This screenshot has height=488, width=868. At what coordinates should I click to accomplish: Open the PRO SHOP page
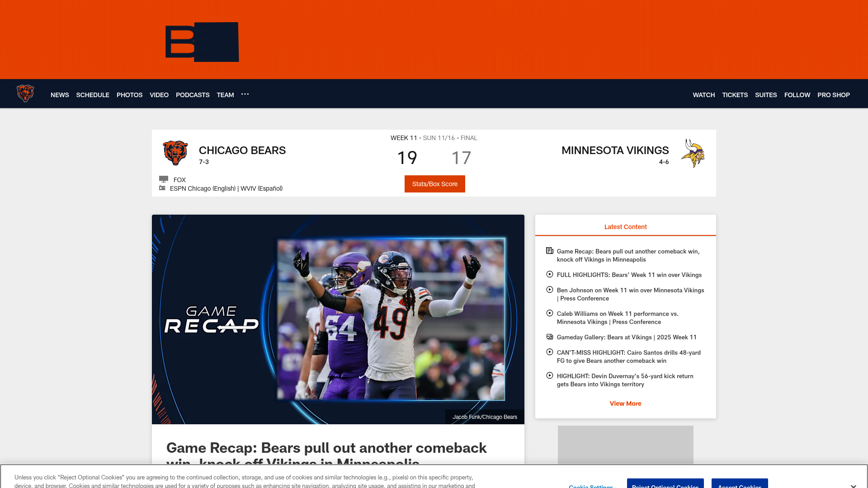coord(834,95)
